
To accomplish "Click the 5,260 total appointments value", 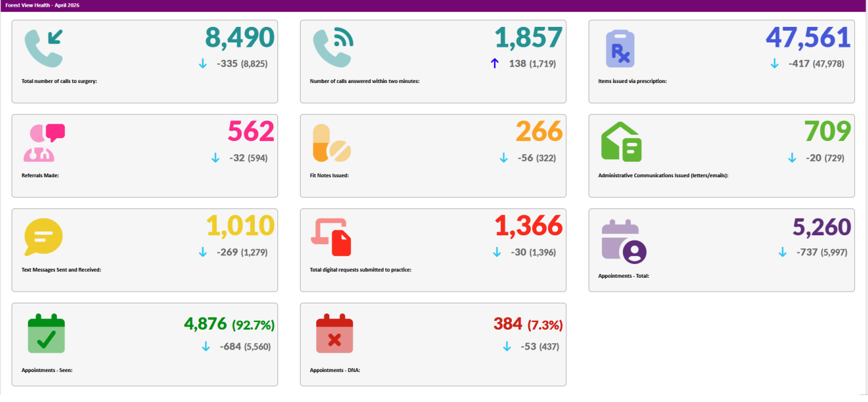I will tap(822, 227).
